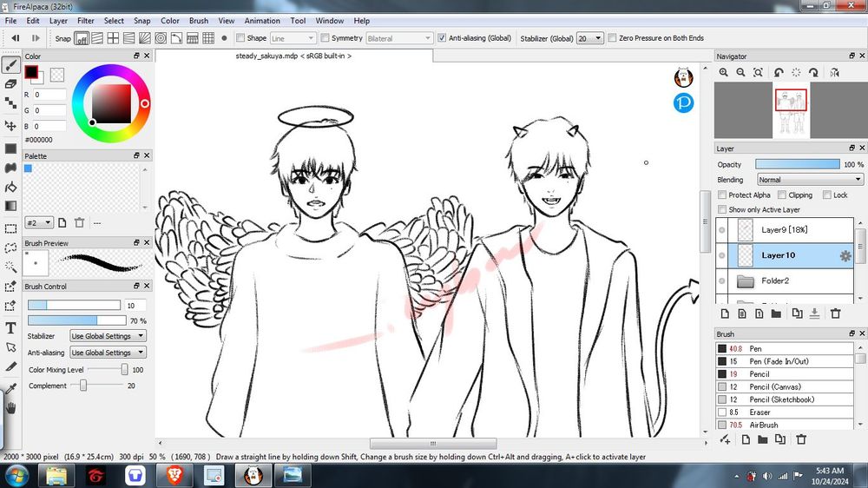Open Brush Control Anti-aliasing dropdown
868x488 pixels.
point(108,353)
